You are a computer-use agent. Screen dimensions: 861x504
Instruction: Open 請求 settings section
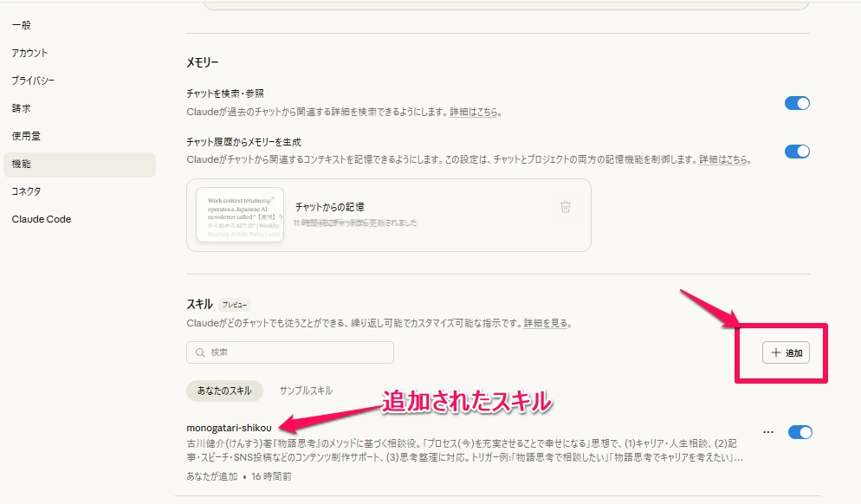pos(22,109)
